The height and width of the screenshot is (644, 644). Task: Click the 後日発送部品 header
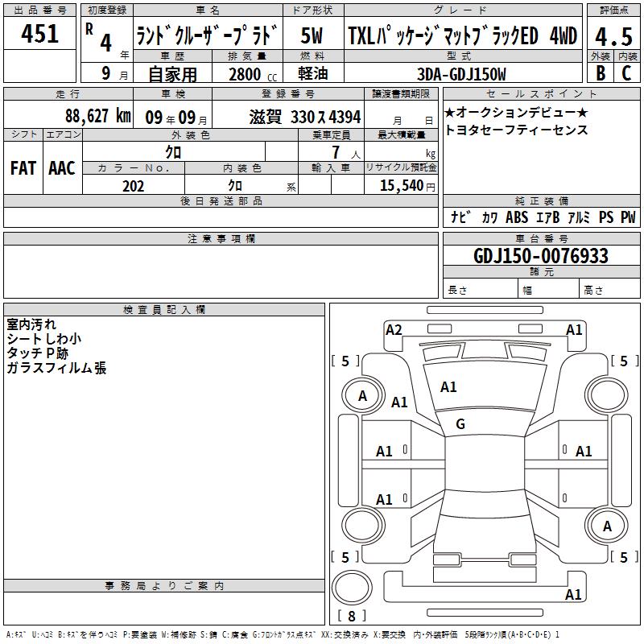221,200
